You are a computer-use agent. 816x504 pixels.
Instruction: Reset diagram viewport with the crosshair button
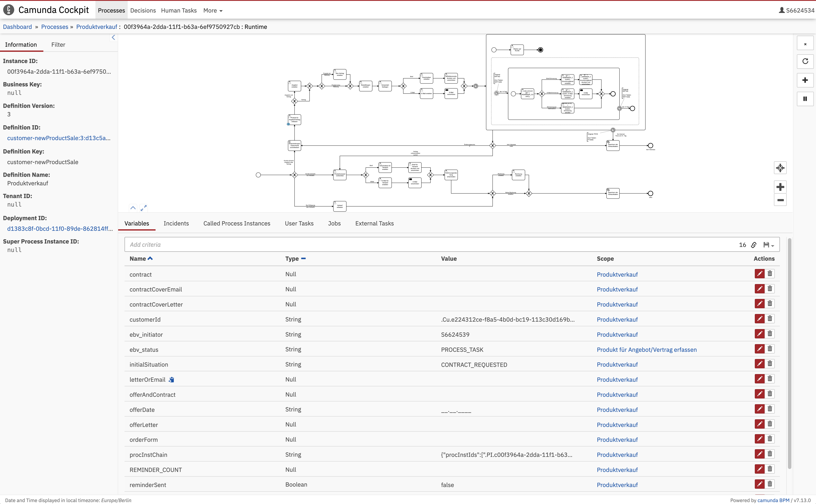pyautogui.click(x=780, y=168)
